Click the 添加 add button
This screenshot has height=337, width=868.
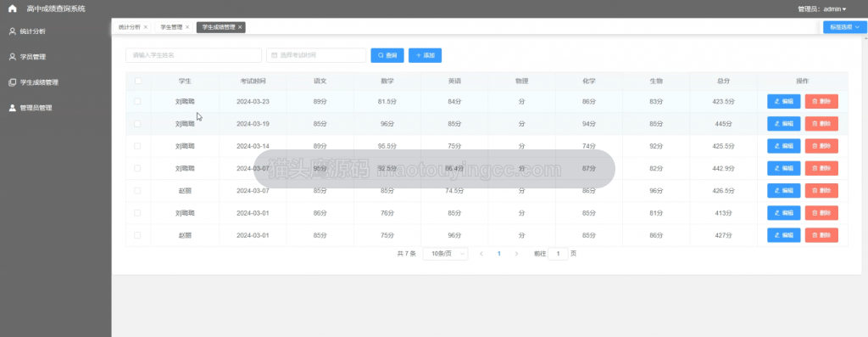426,55
